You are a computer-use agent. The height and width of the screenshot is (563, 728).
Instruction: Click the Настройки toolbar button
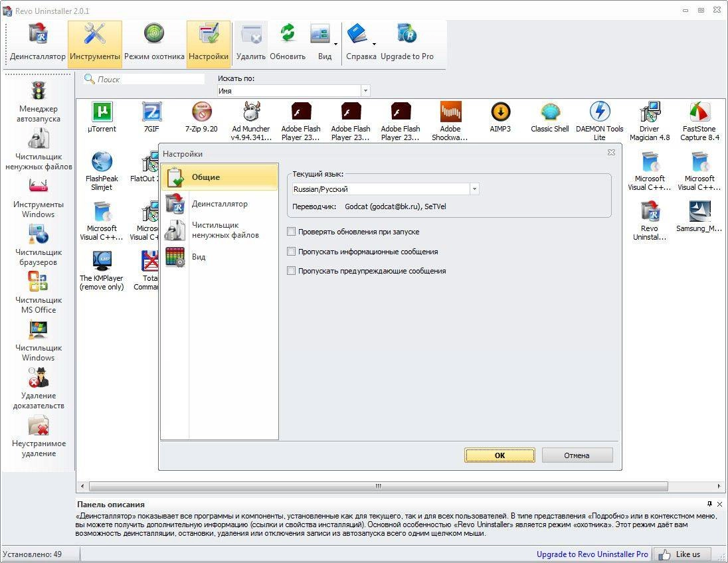click(209, 44)
